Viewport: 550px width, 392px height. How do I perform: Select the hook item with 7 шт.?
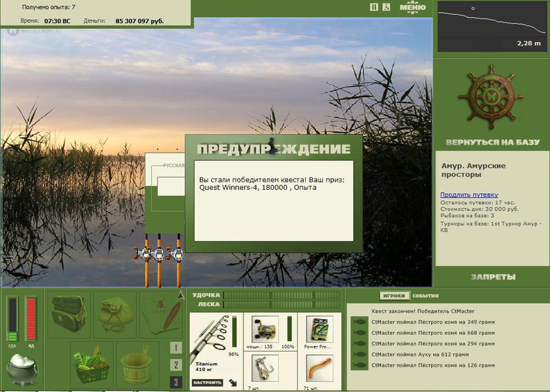click(265, 368)
